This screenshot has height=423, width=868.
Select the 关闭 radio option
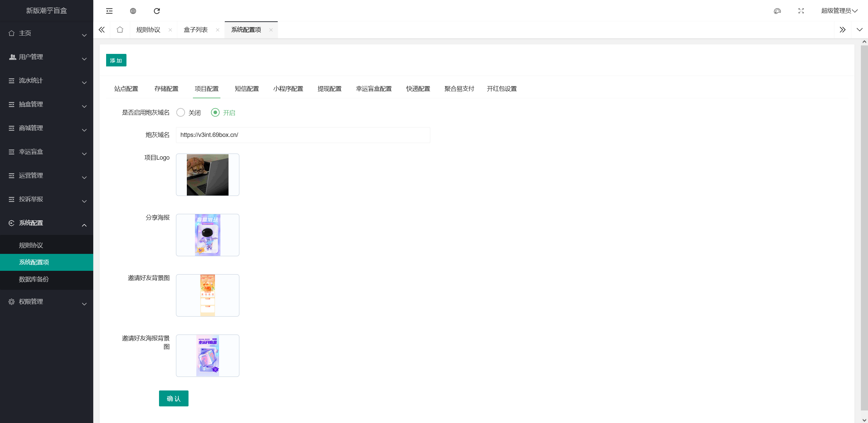click(x=180, y=113)
